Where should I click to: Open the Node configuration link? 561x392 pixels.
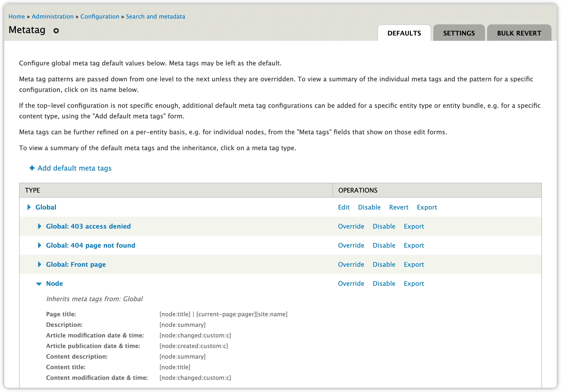pos(55,284)
